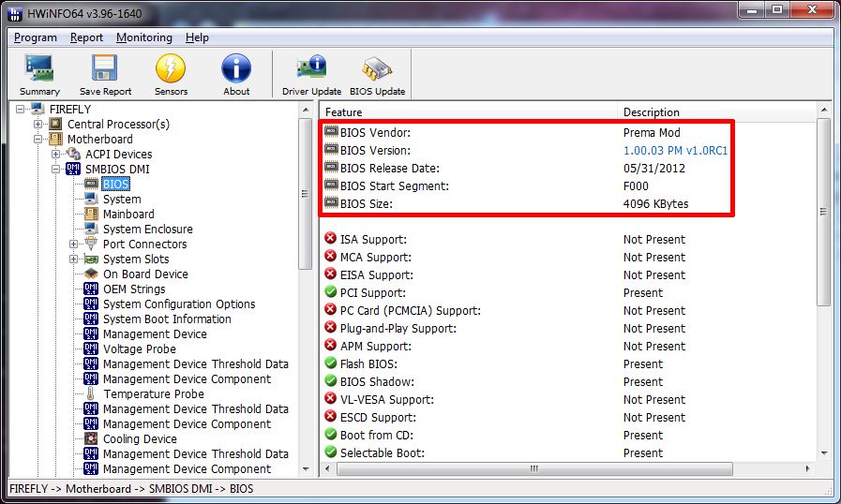Click the BIOS Shadow row label
This screenshot has height=504, width=841.
377,382
